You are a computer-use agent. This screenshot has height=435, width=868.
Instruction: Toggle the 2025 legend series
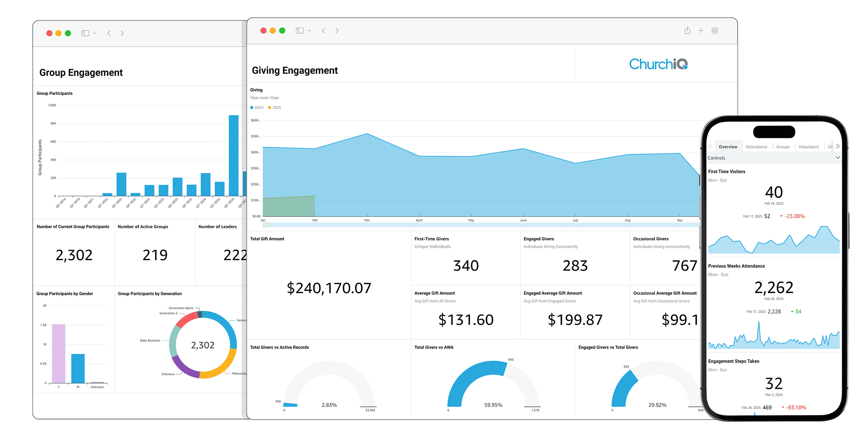[x=275, y=108]
